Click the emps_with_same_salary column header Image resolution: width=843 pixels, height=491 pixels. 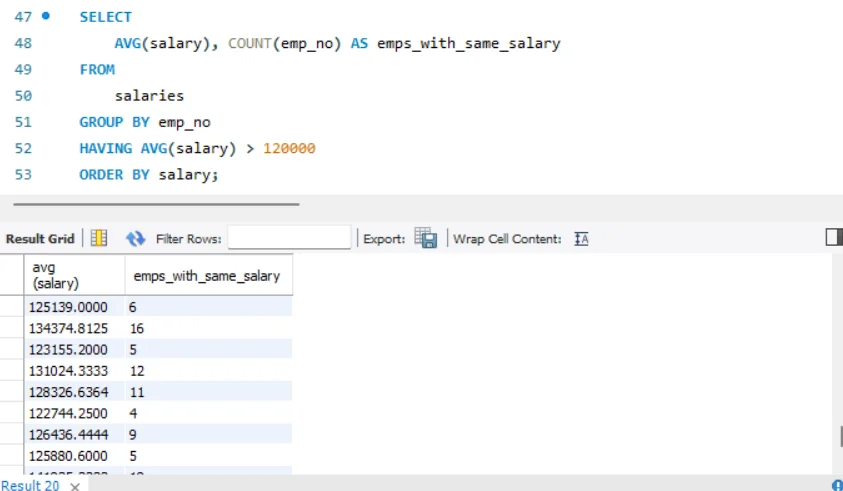(x=207, y=275)
